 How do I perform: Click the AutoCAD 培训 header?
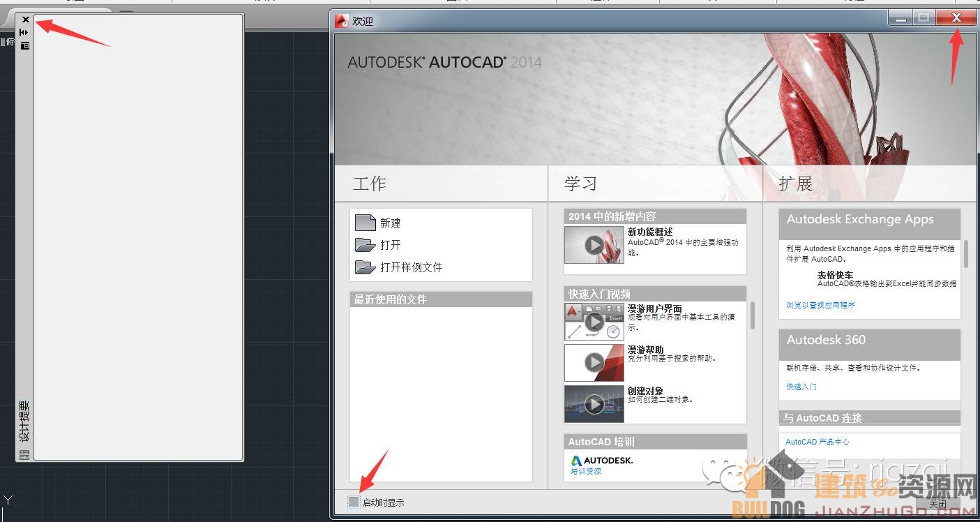pyautogui.click(x=655, y=442)
